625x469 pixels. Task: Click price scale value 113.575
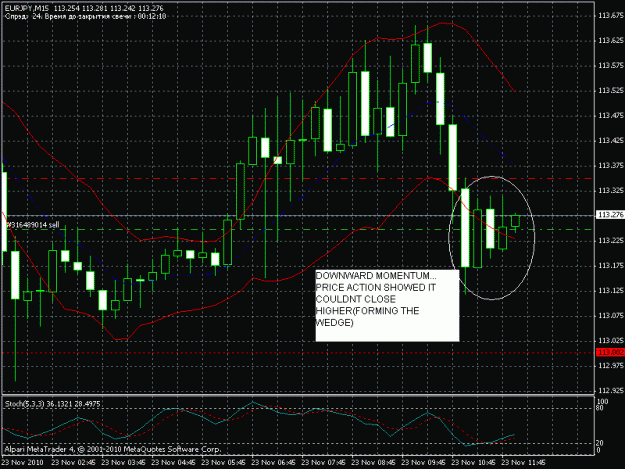[610, 66]
